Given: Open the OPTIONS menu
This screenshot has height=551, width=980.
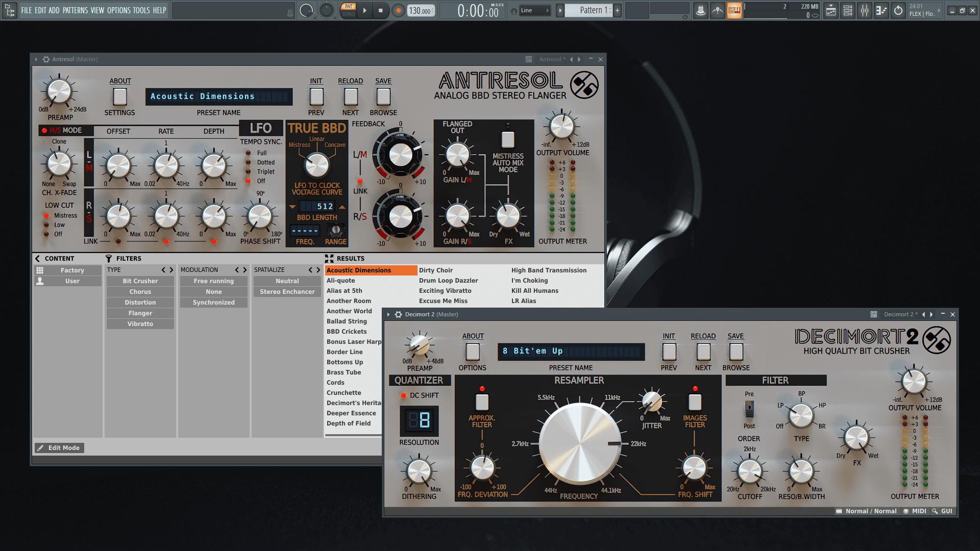Looking at the screenshot, I should (x=118, y=10).
